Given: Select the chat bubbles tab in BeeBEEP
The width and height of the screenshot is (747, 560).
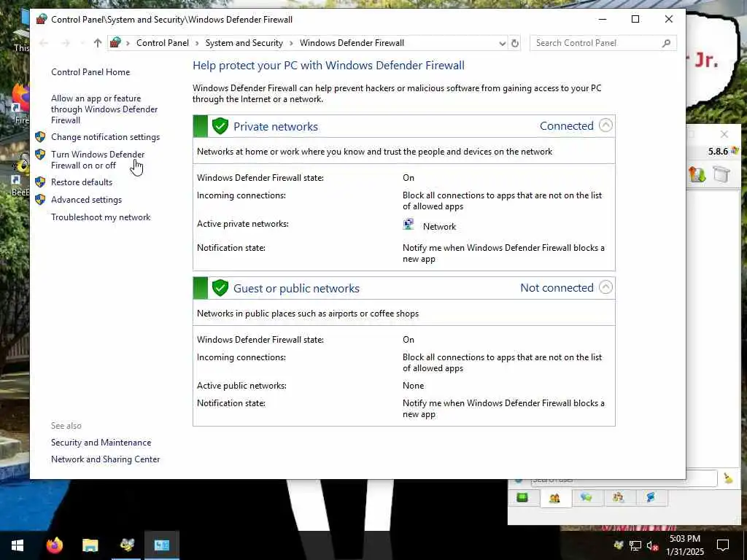Looking at the screenshot, I should [x=586, y=497].
